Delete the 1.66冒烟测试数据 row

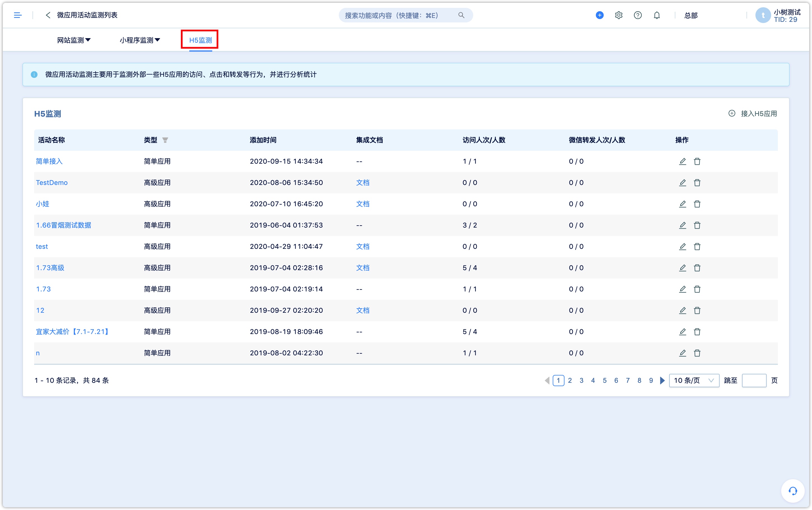coord(697,225)
